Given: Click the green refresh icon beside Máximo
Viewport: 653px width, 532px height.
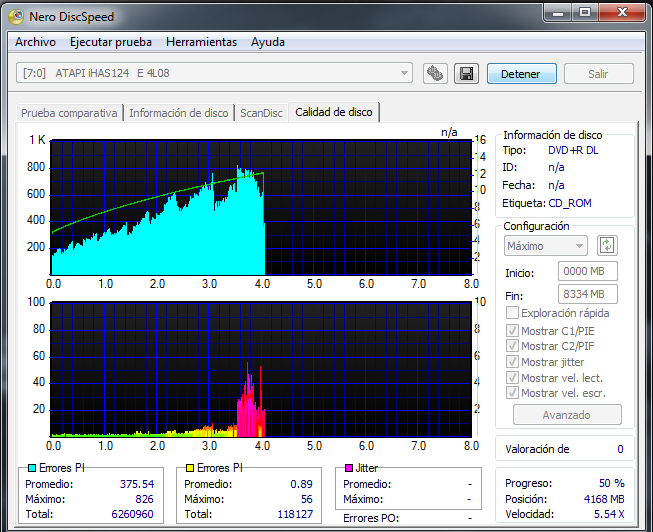Looking at the screenshot, I should click(606, 246).
